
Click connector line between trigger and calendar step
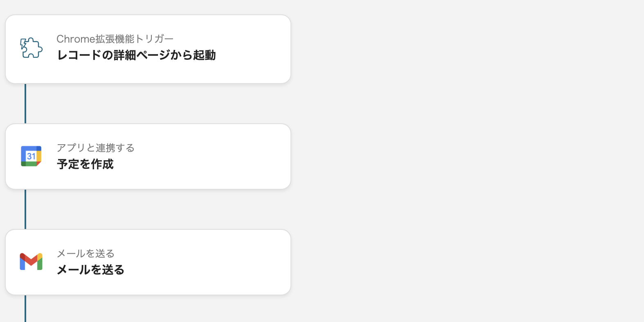[x=25, y=104]
